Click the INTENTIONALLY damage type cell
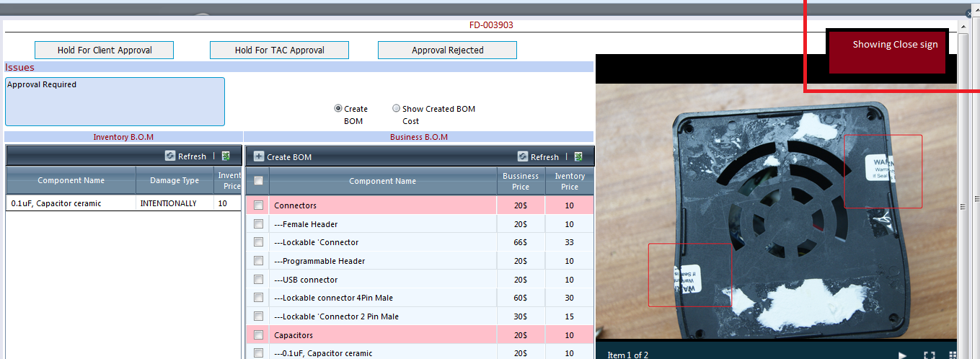The height and width of the screenshot is (359, 980). [175, 203]
